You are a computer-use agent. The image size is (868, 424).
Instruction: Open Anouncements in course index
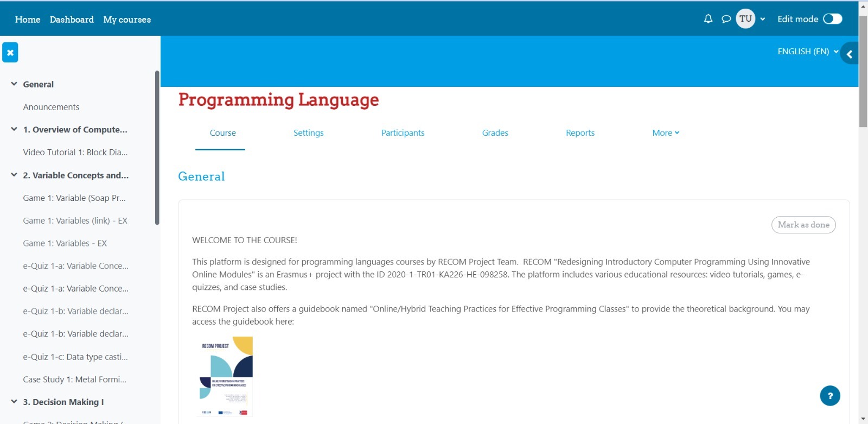(51, 107)
